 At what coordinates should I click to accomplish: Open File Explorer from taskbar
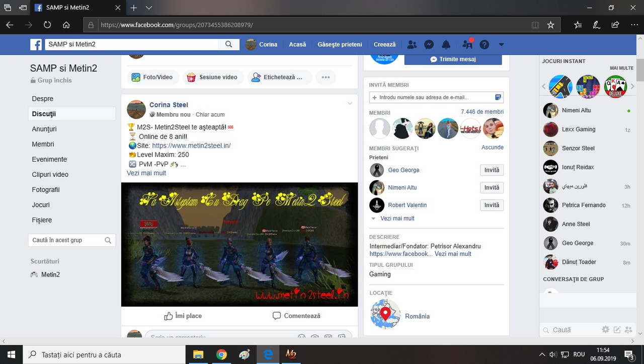tap(198, 354)
